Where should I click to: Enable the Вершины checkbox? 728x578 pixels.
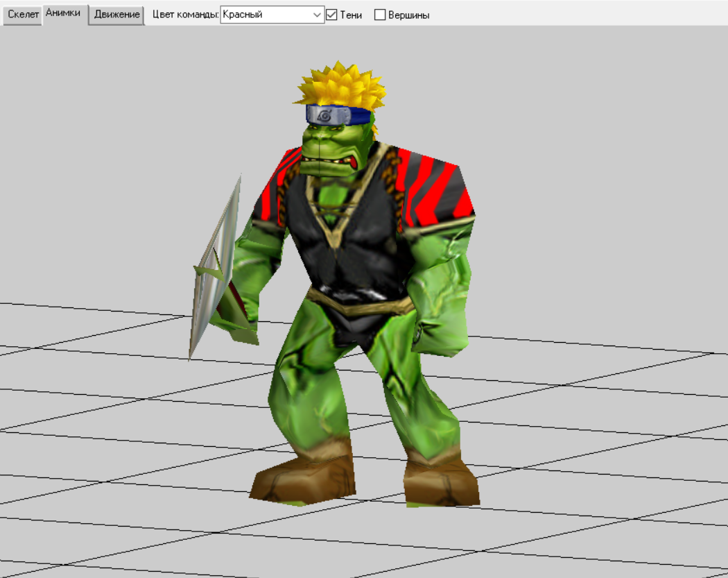[380, 15]
